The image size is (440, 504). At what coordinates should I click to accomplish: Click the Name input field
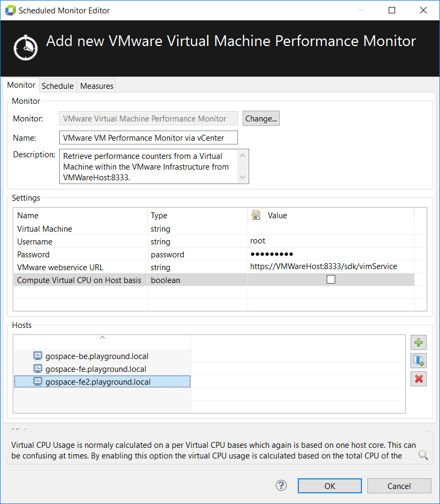(149, 138)
